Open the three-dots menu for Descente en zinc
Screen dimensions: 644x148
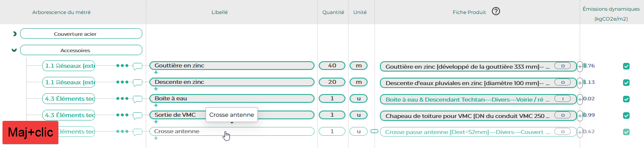point(122,82)
